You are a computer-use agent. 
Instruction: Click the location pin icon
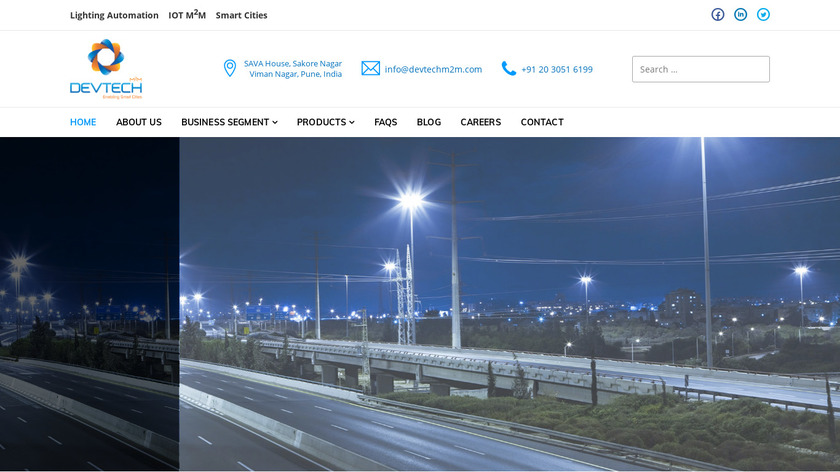click(230, 68)
